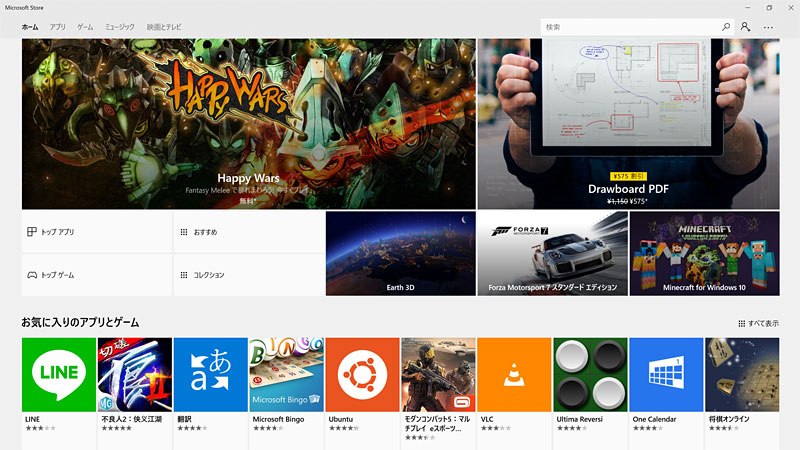Restore down the Microsoft Store window

coord(769,8)
